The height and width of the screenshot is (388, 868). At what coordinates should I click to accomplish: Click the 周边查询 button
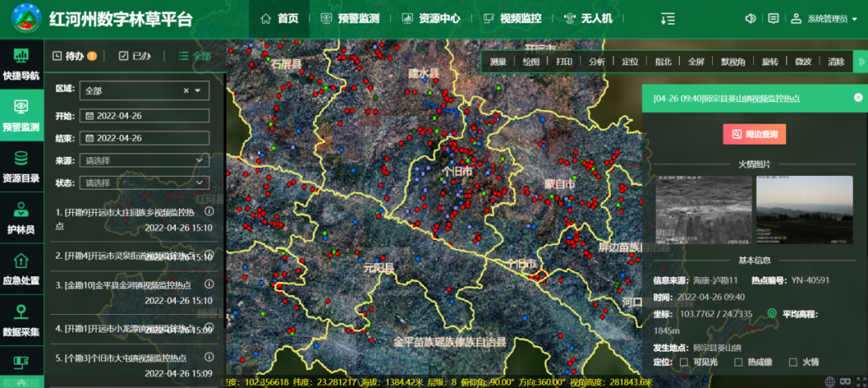coord(754,134)
